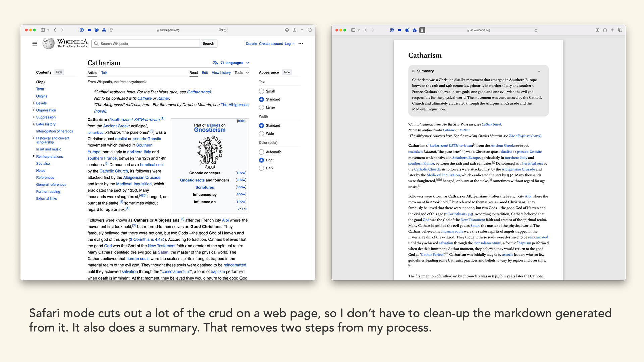The image size is (644, 362).
Task: Select the Large text size option
Action: click(261, 107)
